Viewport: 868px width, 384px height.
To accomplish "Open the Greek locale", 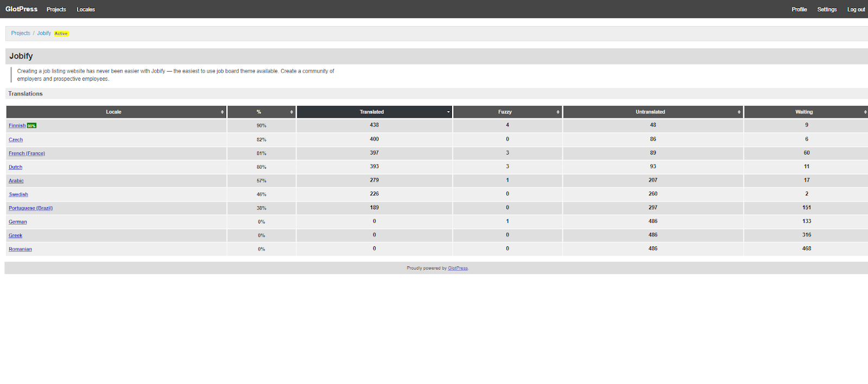I will [x=15, y=235].
